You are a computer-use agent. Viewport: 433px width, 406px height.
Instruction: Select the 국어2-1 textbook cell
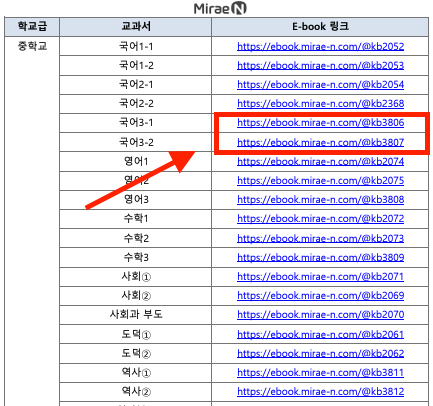[136, 84]
